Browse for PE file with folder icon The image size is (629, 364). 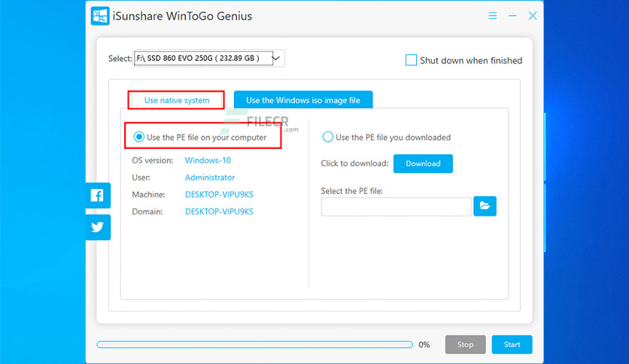485,206
